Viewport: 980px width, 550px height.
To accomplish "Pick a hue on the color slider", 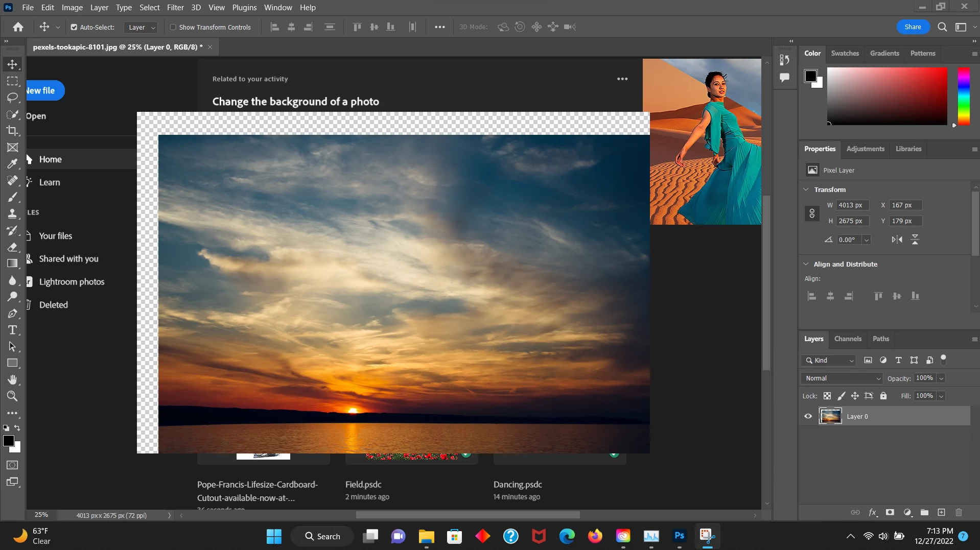I will [964, 96].
